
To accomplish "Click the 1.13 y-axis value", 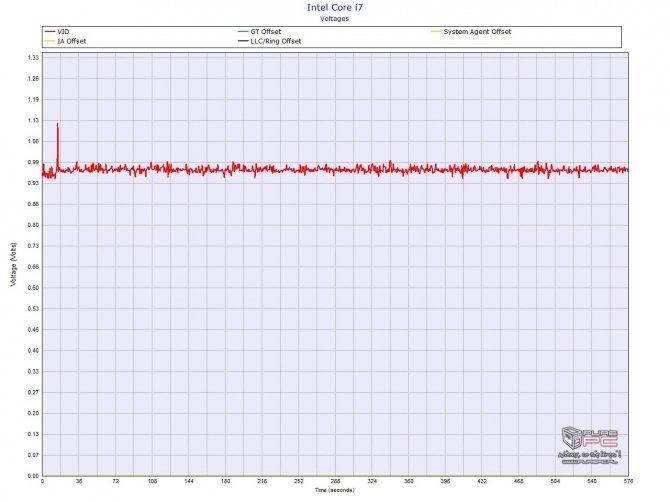I will click(33, 120).
